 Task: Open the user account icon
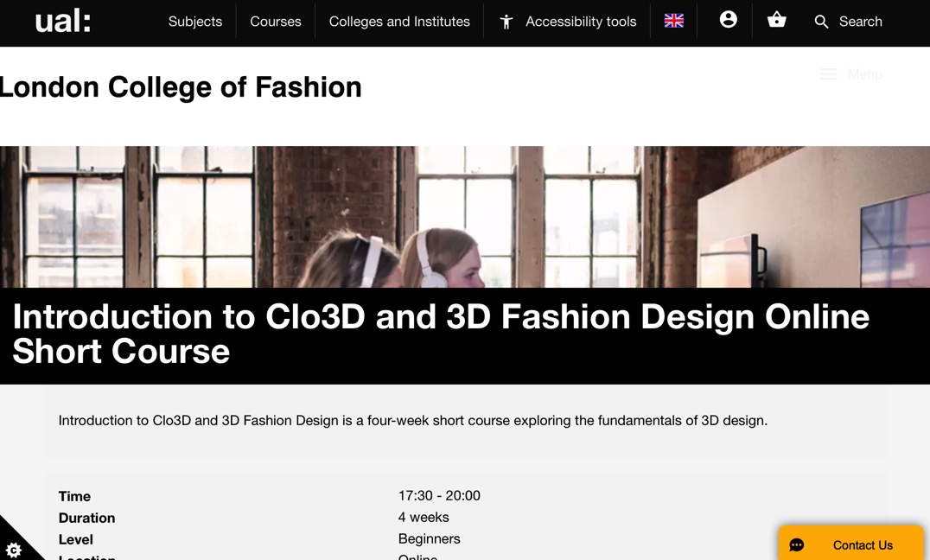(729, 20)
